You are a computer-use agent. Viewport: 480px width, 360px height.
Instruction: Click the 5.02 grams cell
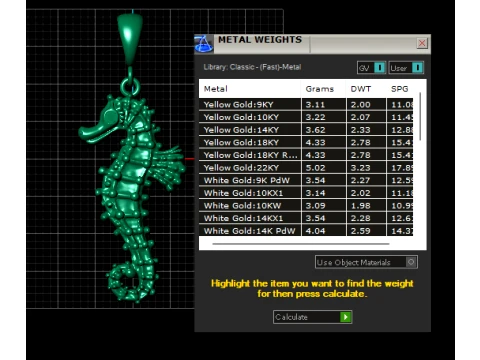(323, 168)
